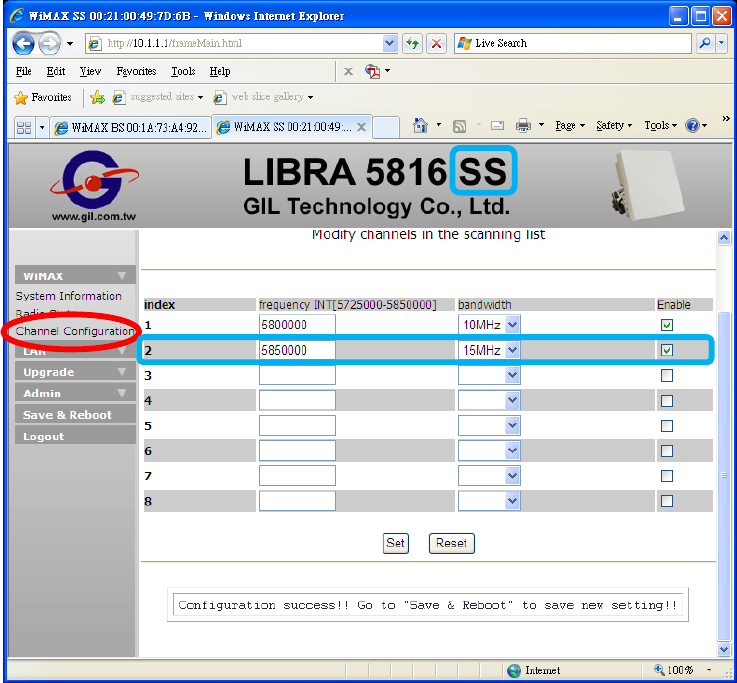The image size is (737, 683).
Task: Open the web slice gallery favorites link
Action: point(263,97)
